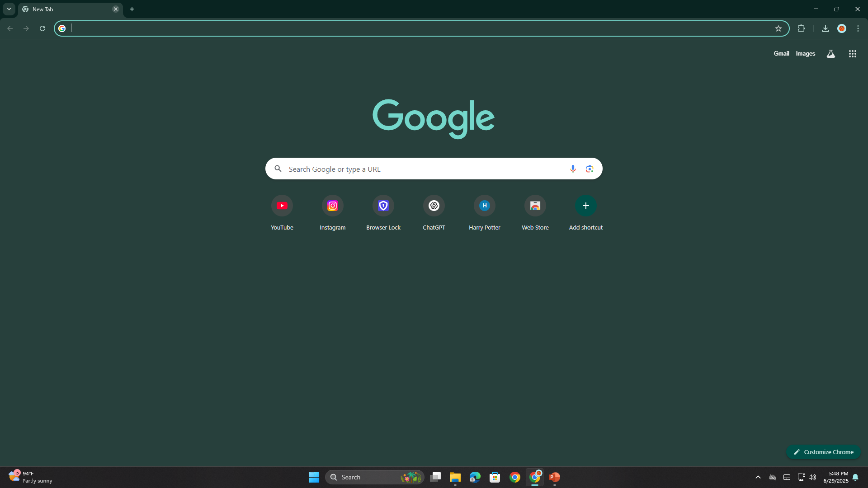Screen dimensions: 868x488
Task: Open Microsoft Store from the taskbar
Action: (x=495, y=477)
